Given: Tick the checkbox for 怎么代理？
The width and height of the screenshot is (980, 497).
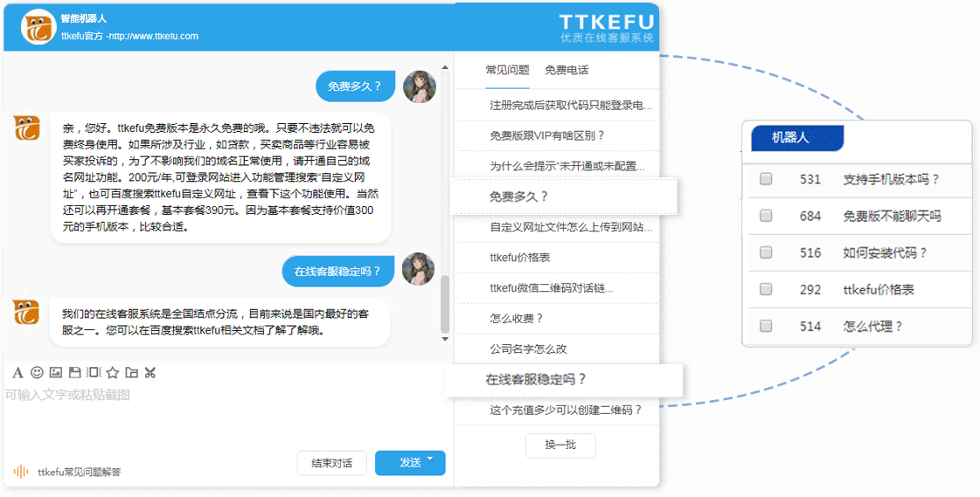Looking at the screenshot, I should 766,326.
